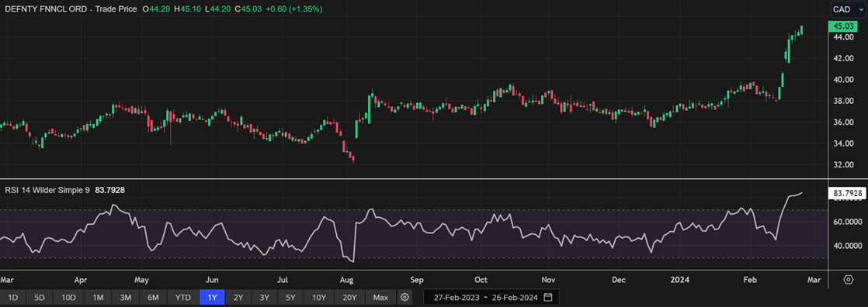Select the 1D time range
Viewport: 868px width, 307px height.
[x=12, y=298]
